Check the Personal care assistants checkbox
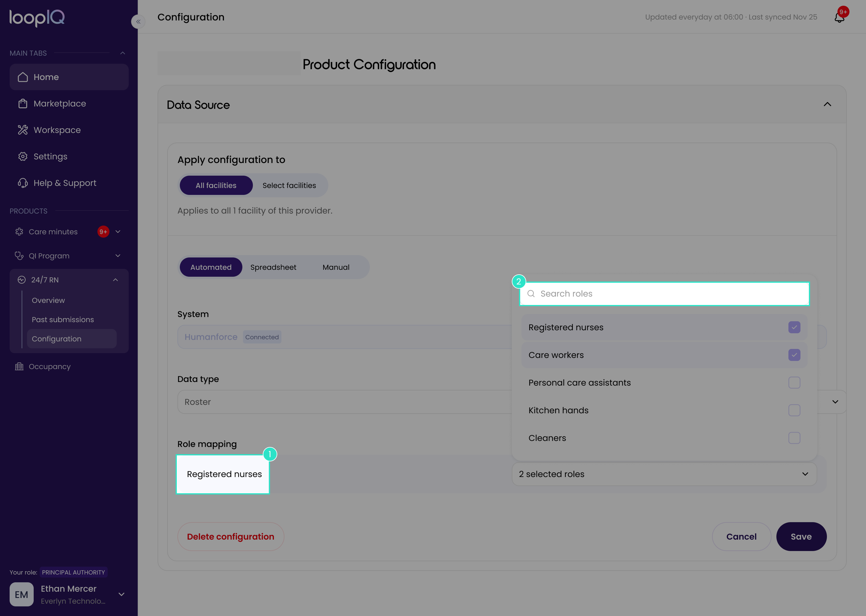This screenshot has height=616, width=866. coord(794,383)
